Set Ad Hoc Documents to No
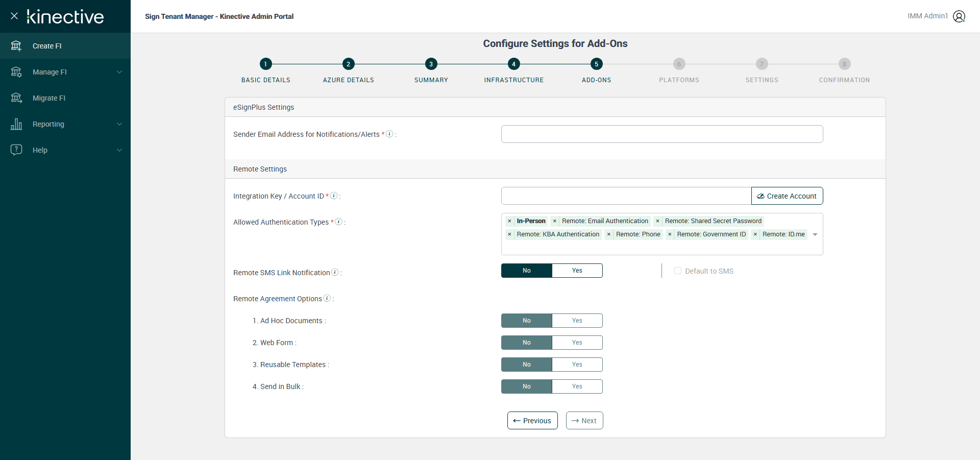This screenshot has width=980, height=460. 527,321
